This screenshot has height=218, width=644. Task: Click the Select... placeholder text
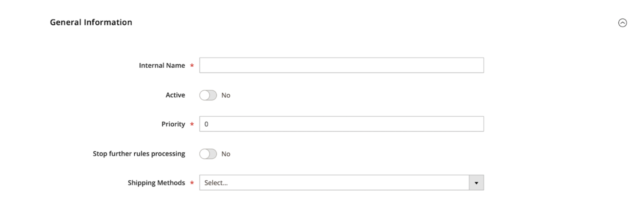[216, 183]
